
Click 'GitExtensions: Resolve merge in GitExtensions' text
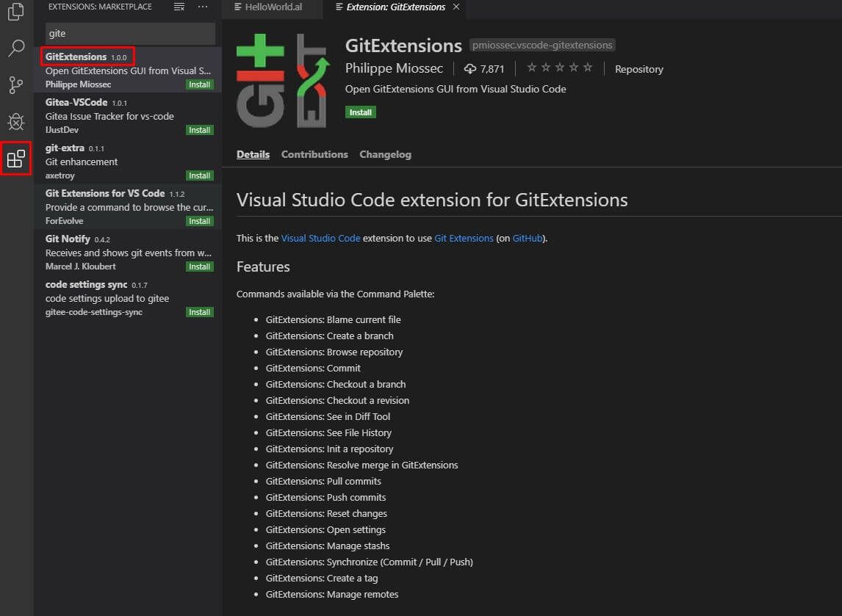coord(361,465)
